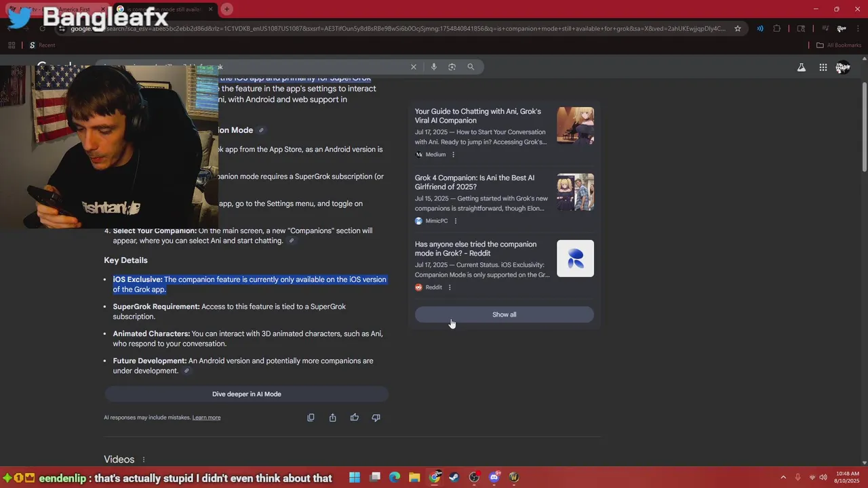Click the 'iOS Exclusive:' highlighted text

point(138,279)
